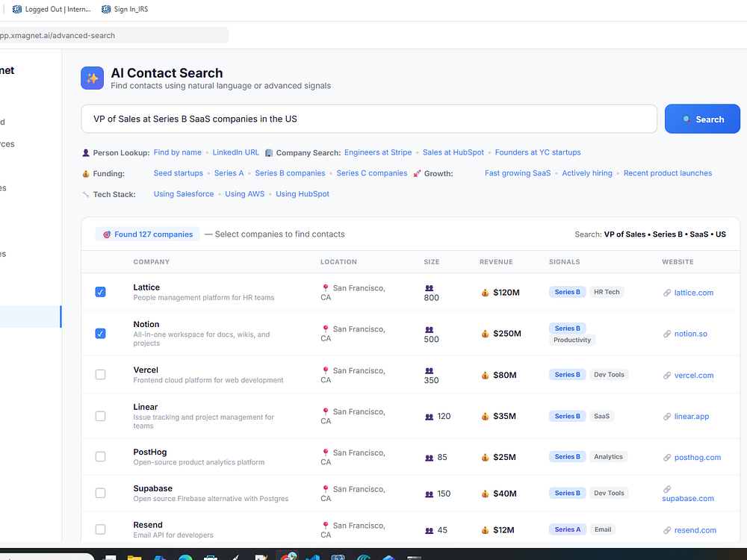
Task: Pick the Seed startups funding filter
Action: (x=179, y=173)
